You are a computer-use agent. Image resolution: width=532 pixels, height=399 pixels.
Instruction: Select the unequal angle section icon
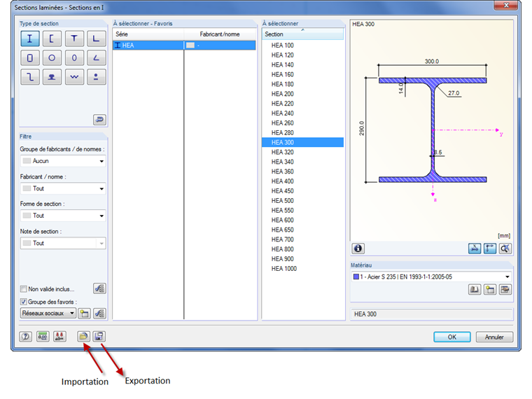click(x=97, y=58)
